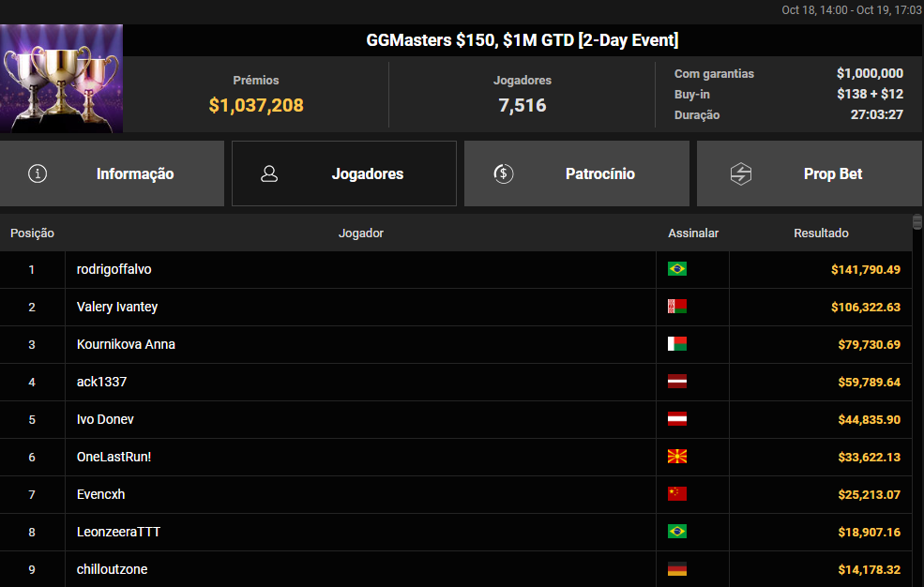924x587 pixels.
Task: Click the $44,835.90 result
Action: click(x=870, y=420)
